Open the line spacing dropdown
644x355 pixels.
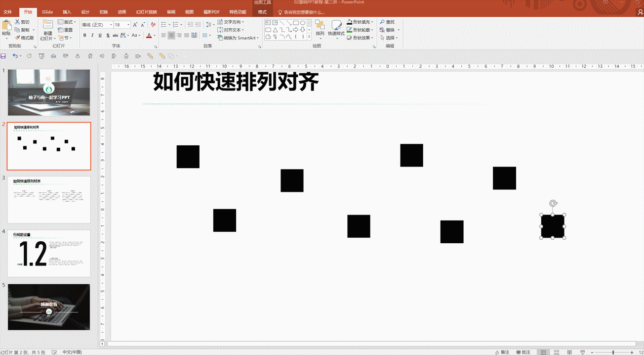[x=210, y=24]
